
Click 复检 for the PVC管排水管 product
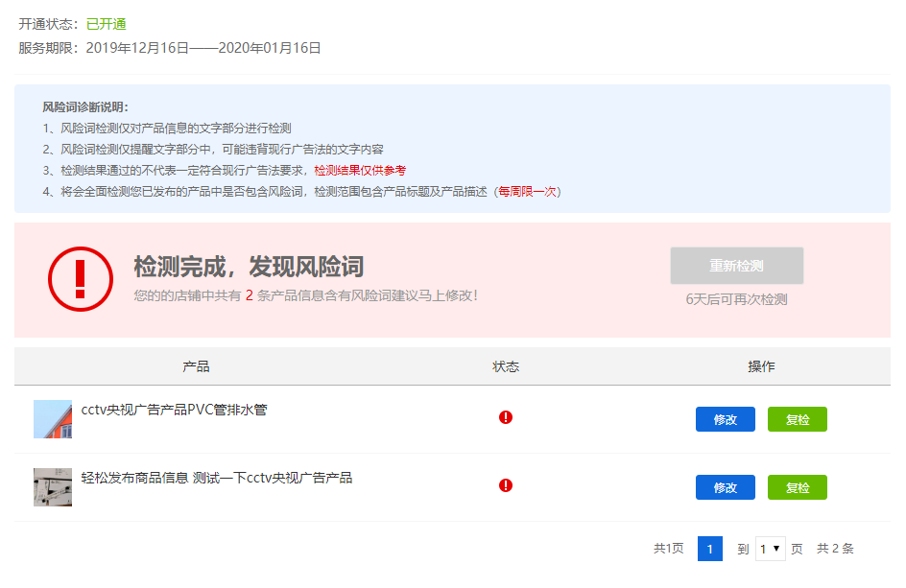(x=797, y=419)
